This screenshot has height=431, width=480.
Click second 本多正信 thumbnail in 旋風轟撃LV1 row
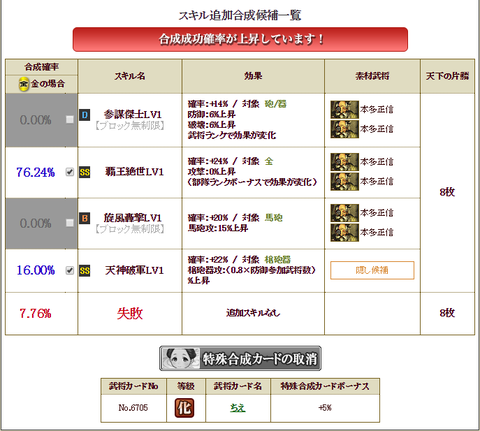[x=344, y=232]
